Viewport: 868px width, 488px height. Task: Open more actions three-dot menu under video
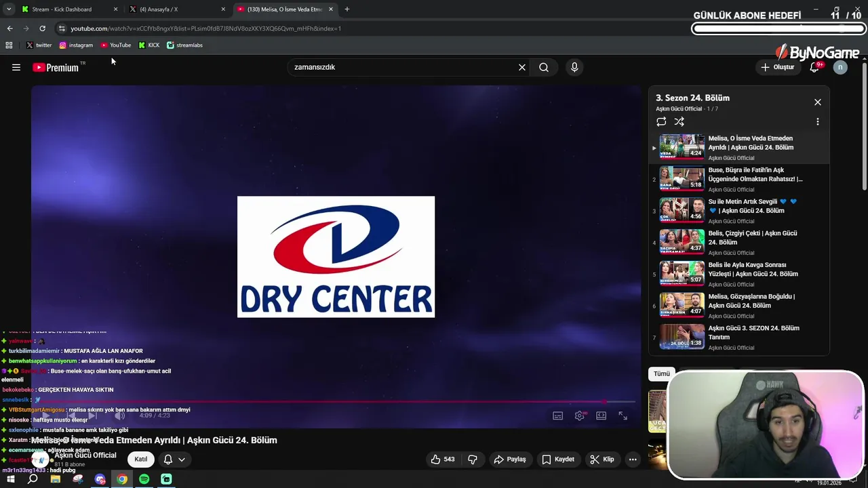coord(633,460)
